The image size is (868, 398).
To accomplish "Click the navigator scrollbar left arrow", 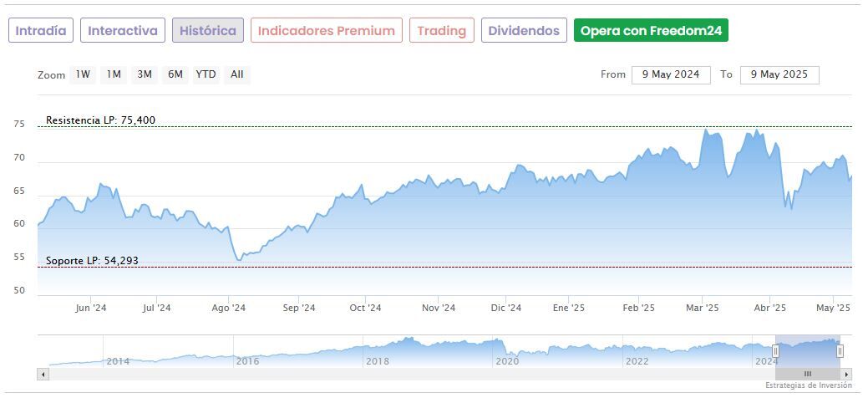I will coord(42,374).
